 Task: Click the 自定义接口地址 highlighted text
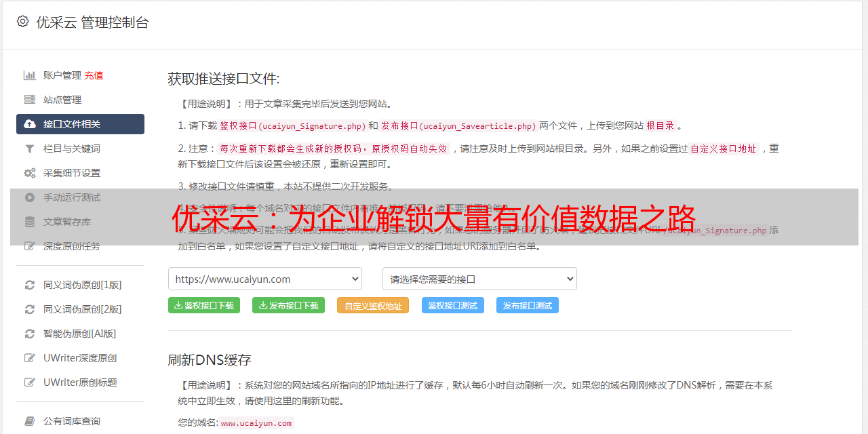[724, 149]
